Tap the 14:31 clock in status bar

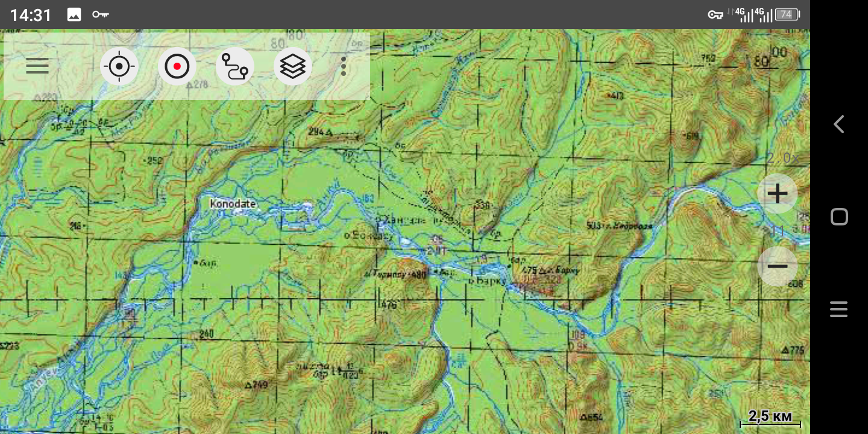[31, 14]
